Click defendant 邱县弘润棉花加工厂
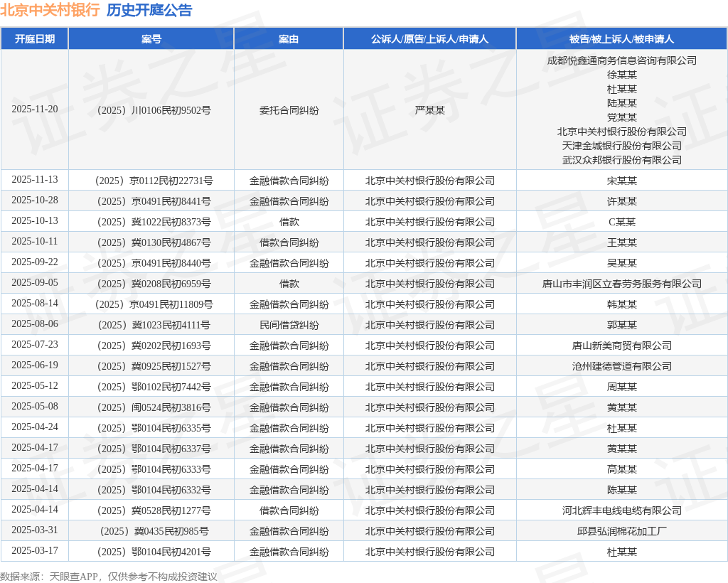Image resolution: width=728 pixels, height=583 pixels. (x=621, y=531)
